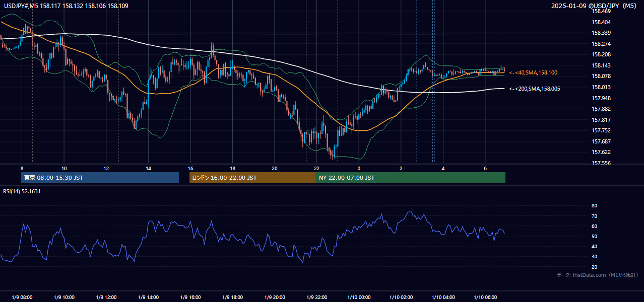Click the RSI level 20 label

(x=594, y=267)
